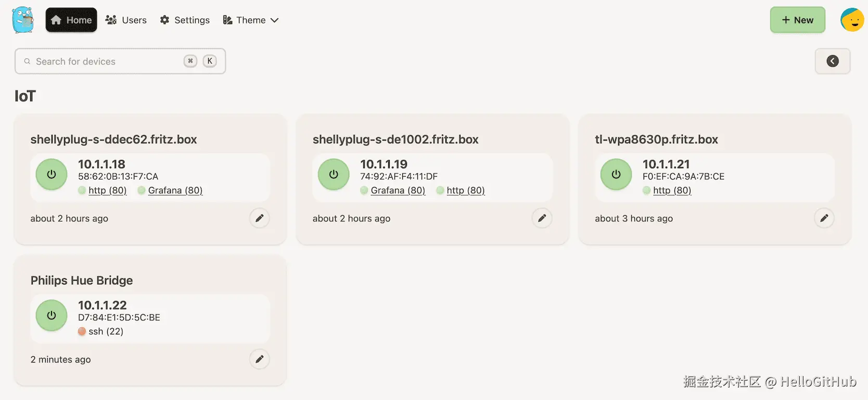
Task: Open Grafana (80) link under 10.1.1.18
Action: pos(175,191)
